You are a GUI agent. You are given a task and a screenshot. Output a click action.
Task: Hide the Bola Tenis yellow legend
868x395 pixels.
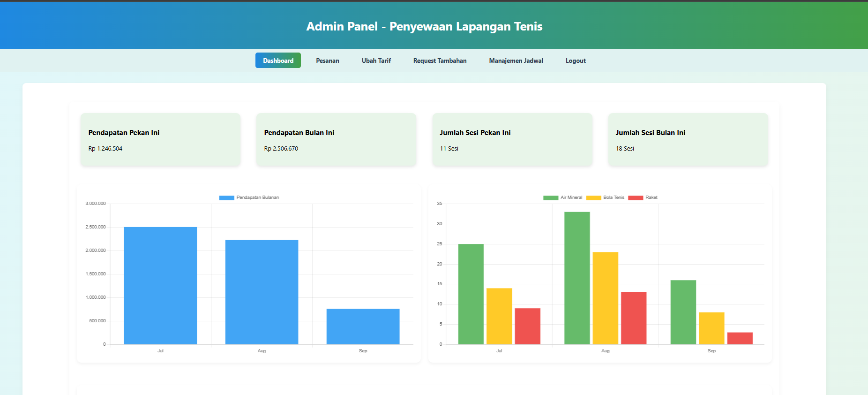593,197
